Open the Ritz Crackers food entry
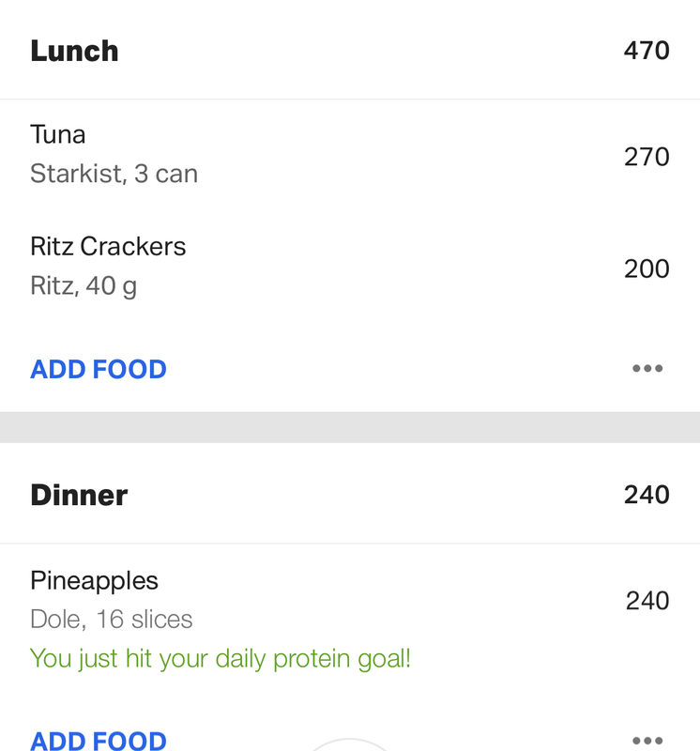This screenshot has height=751, width=700. click(350, 267)
